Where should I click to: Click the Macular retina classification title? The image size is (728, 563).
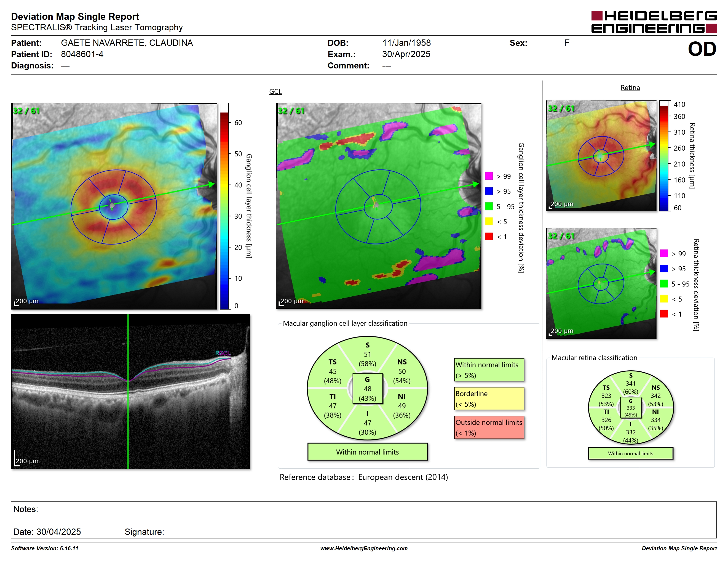[594, 358]
